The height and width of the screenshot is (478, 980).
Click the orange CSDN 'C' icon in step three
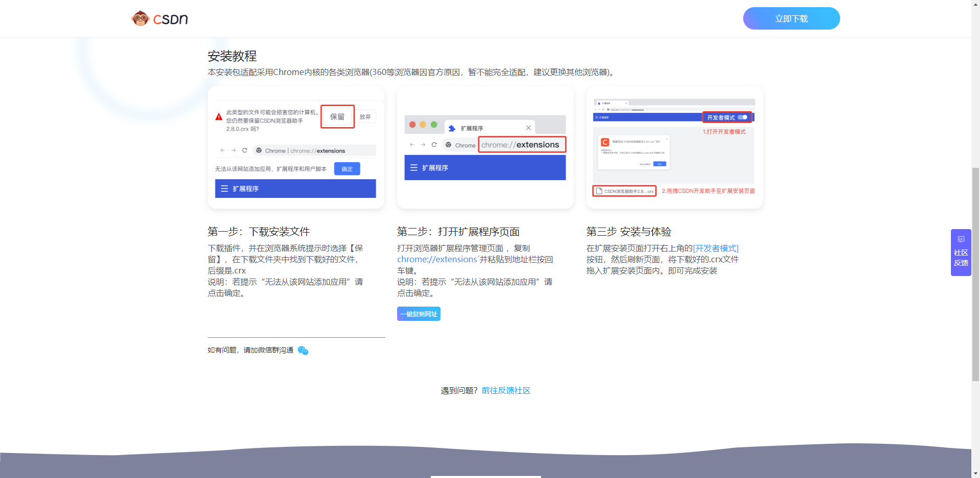click(x=605, y=142)
